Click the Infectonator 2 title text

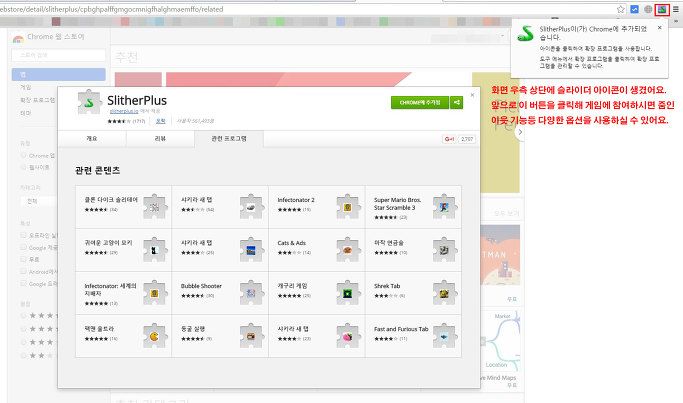tap(296, 200)
